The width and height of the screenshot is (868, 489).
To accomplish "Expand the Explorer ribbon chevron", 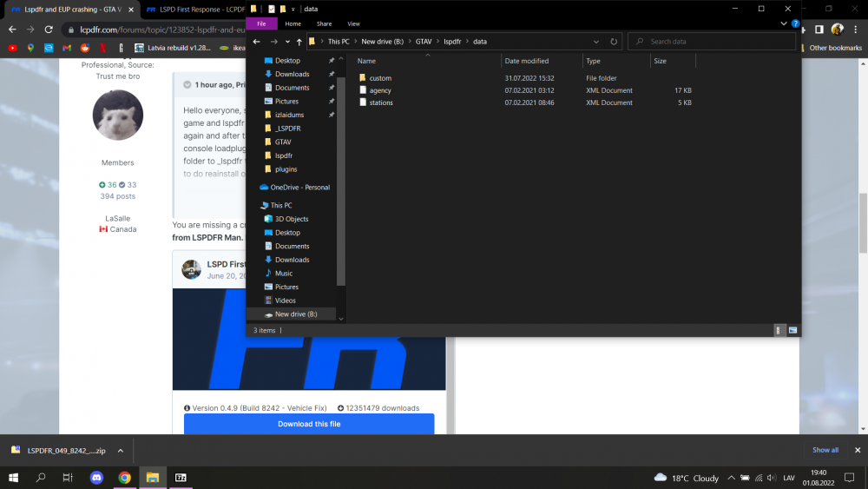I will [783, 23].
